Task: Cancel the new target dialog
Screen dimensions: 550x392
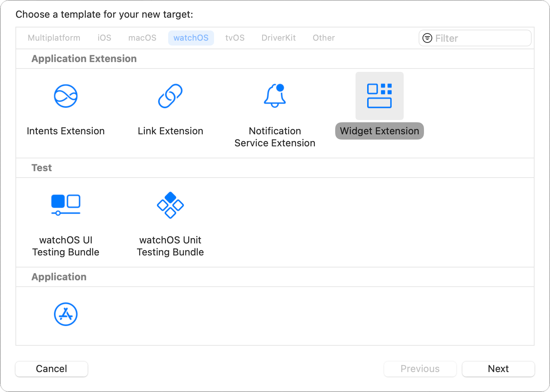Action: coord(51,369)
